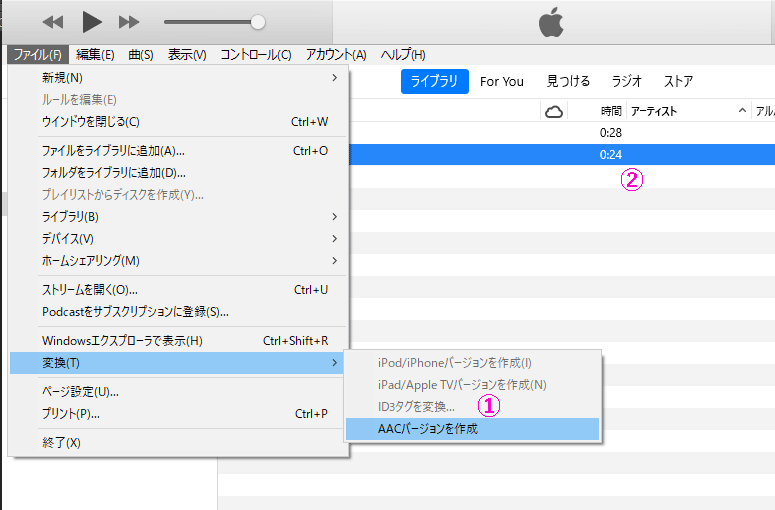Open the 編集(E) menu
Screen dimensions: 775x510
(95, 54)
